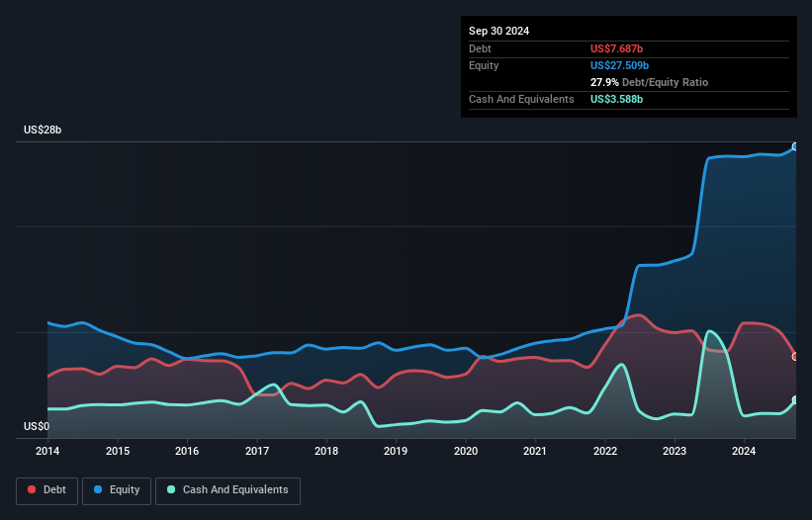Click the 2014 x-axis label
Screen dimensions: 812x520
pyautogui.click(x=47, y=451)
